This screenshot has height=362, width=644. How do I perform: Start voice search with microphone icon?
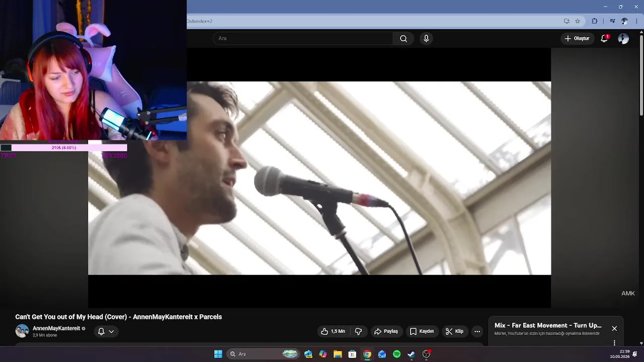(x=426, y=39)
